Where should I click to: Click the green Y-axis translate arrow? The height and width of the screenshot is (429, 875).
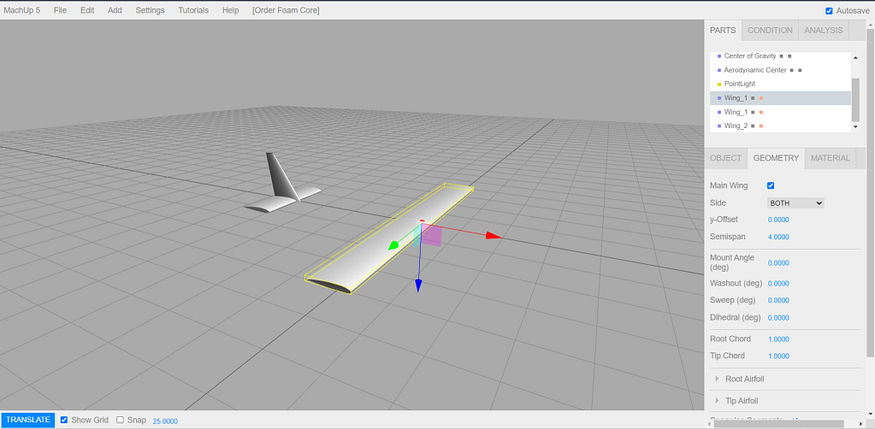(393, 245)
